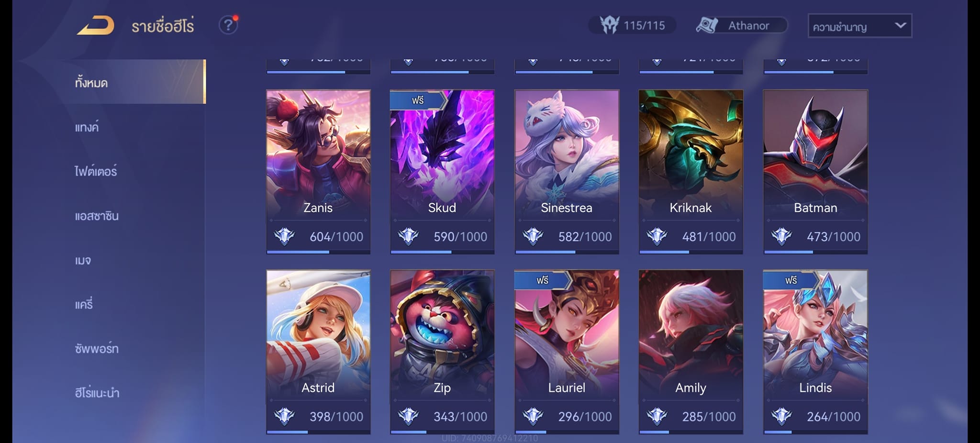The height and width of the screenshot is (443, 980).
Task: Tap Amily's 285/1000 mastery score
Action: click(x=709, y=417)
